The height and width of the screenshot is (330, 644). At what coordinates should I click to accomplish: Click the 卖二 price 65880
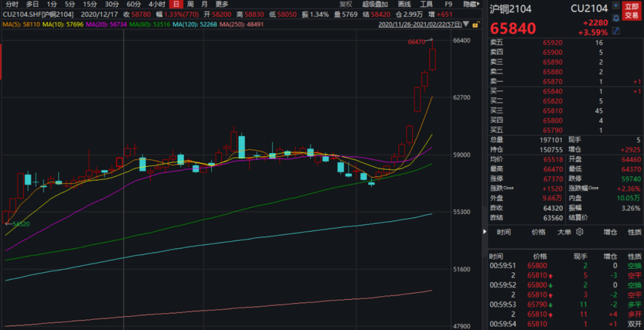[x=552, y=72]
